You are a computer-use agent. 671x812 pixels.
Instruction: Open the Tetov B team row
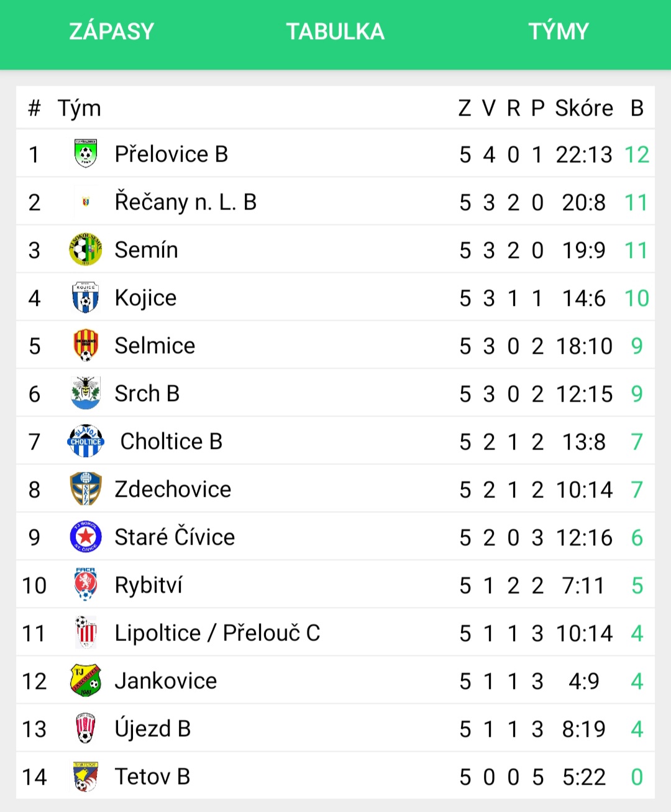(335, 777)
